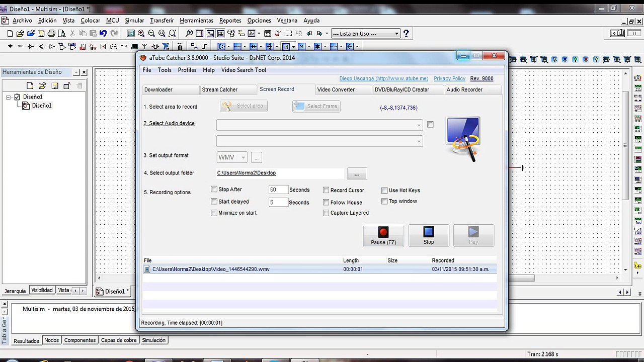Toggle the Follow Mouse checkbox
The height and width of the screenshot is (362, 644).
pyautogui.click(x=326, y=202)
